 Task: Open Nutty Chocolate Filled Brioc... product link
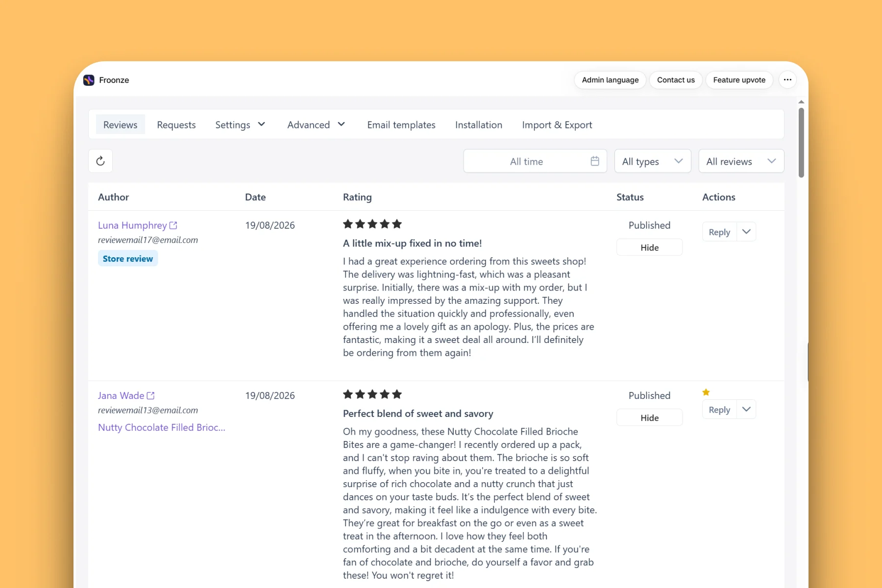click(x=162, y=427)
